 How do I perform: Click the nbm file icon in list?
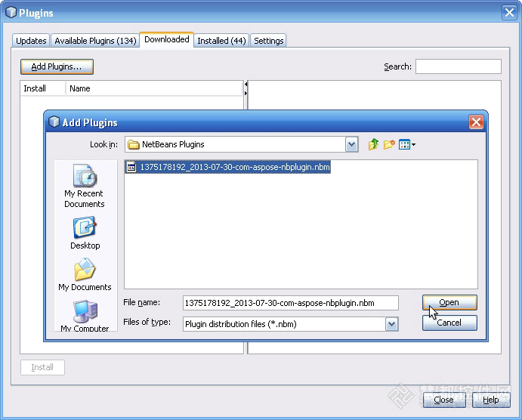point(131,167)
